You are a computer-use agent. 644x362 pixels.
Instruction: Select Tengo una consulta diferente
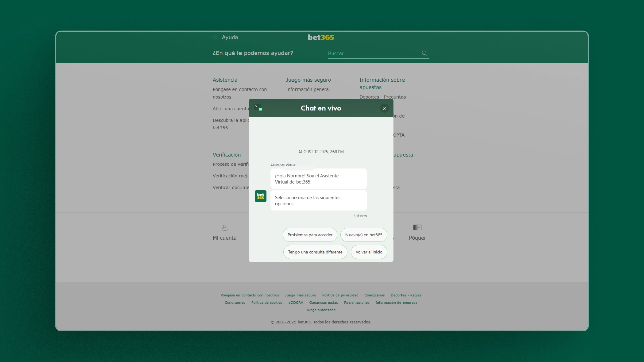(315, 252)
